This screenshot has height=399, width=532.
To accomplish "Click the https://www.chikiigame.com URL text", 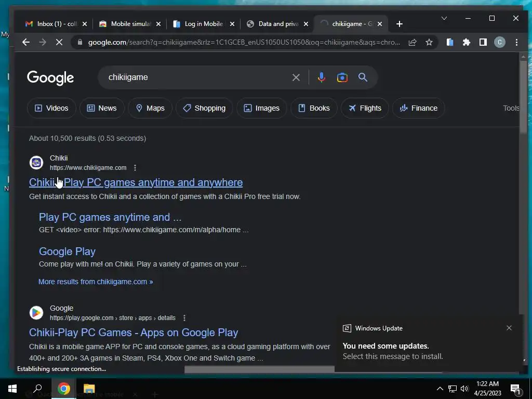I will (88, 168).
